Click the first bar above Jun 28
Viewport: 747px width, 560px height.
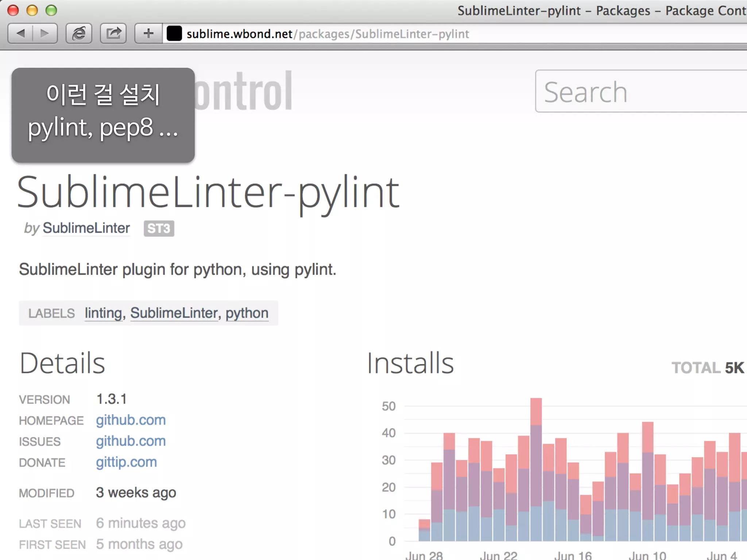click(424, 530)
